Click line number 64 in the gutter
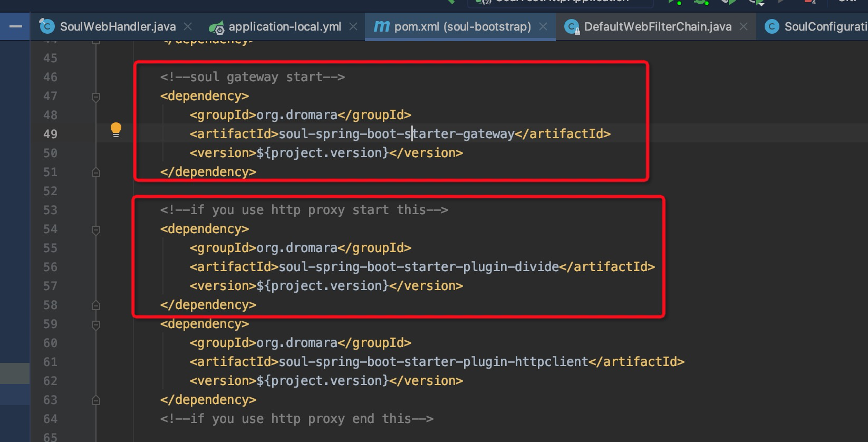The width and height of the screenshot is (868, 442). coord(50,419)
